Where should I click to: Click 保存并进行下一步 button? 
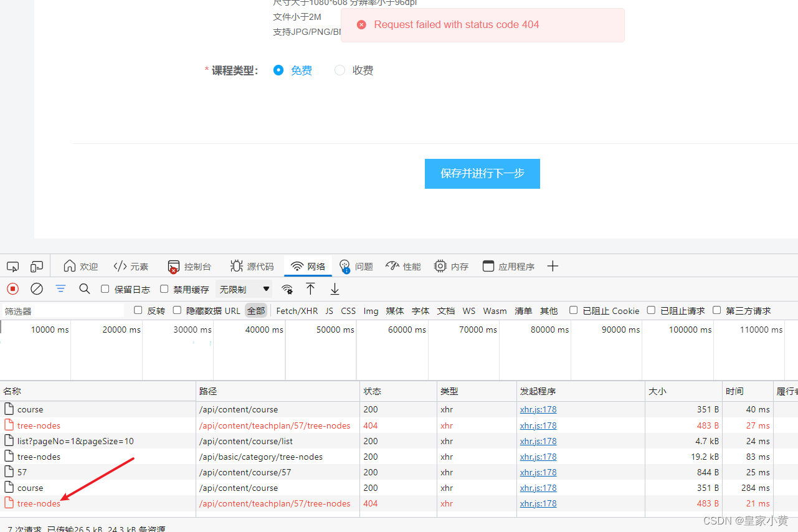482,174
